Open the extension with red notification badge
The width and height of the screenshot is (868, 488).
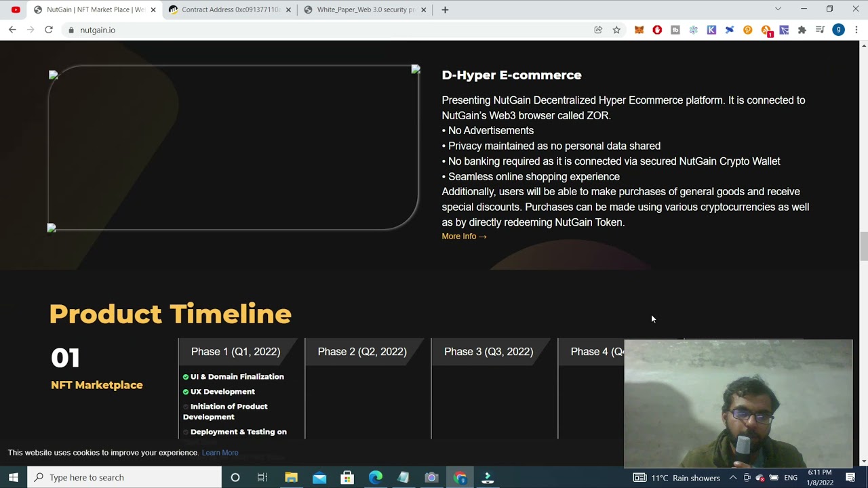[766, 30]
